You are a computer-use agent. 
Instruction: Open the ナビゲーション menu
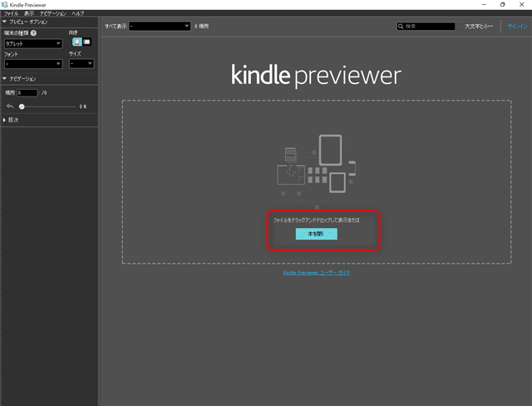tap(52, 13)
